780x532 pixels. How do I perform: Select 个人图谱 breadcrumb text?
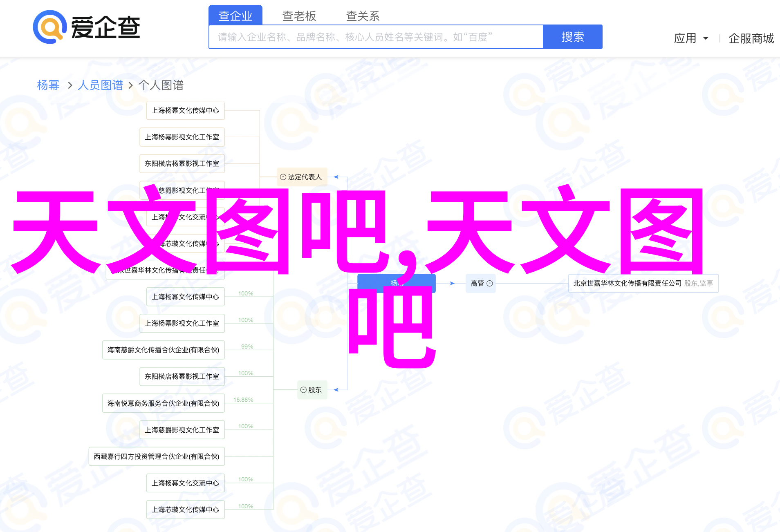(x=161, y=85)
